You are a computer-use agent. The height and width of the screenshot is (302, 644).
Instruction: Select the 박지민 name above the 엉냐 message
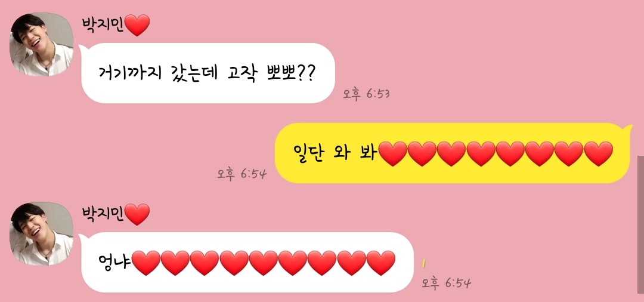tap(103, 214)
